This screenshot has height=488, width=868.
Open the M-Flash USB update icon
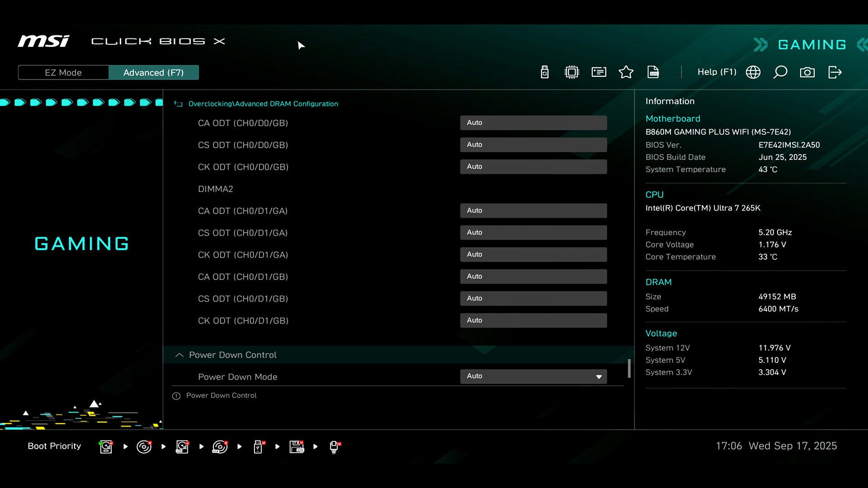545,72
